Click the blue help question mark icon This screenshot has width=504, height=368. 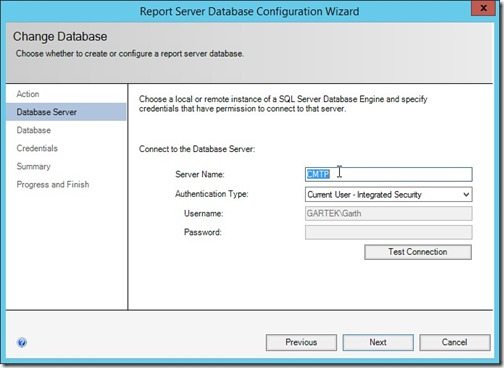coord(22,342)
